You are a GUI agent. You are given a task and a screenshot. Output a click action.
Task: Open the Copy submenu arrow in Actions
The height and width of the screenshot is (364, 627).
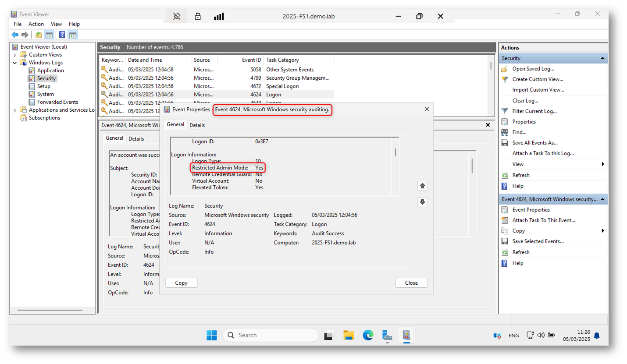click(x=603, y=231)
